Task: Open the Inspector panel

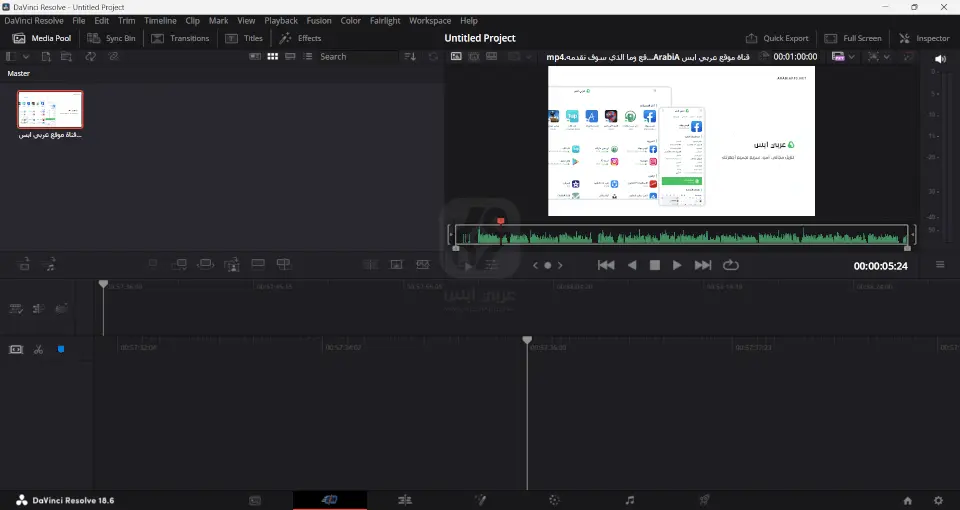Action: tap(924, 38)
